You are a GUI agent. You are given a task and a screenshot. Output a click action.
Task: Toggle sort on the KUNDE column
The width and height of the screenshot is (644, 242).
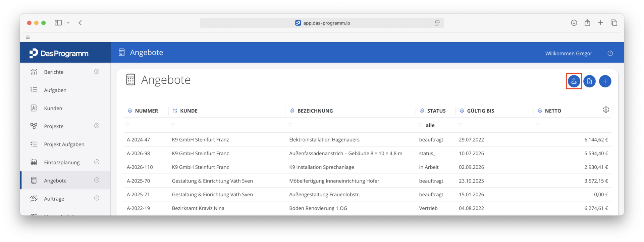(185, 111)
